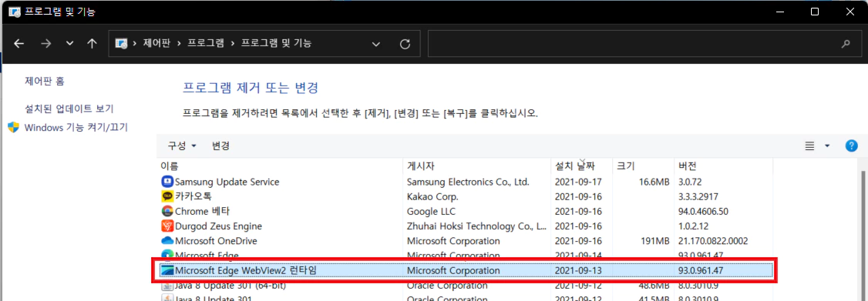
Task: Click publisher Samsung Electronics Co., Ltd.
Action: (469, 182)
